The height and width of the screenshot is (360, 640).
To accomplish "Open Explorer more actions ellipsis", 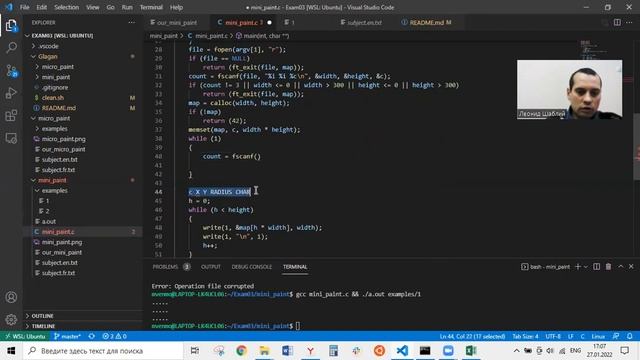I will pyautogui.click(x=131, y=22).
